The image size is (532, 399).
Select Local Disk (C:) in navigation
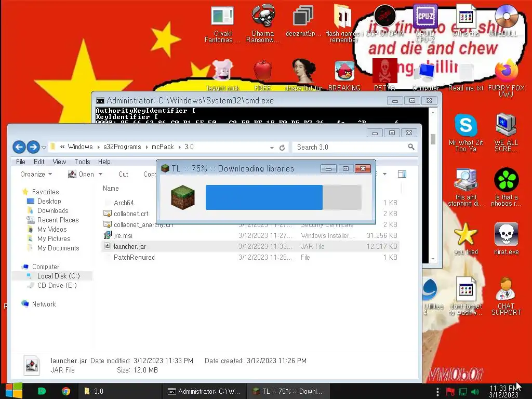coord(58,276)
